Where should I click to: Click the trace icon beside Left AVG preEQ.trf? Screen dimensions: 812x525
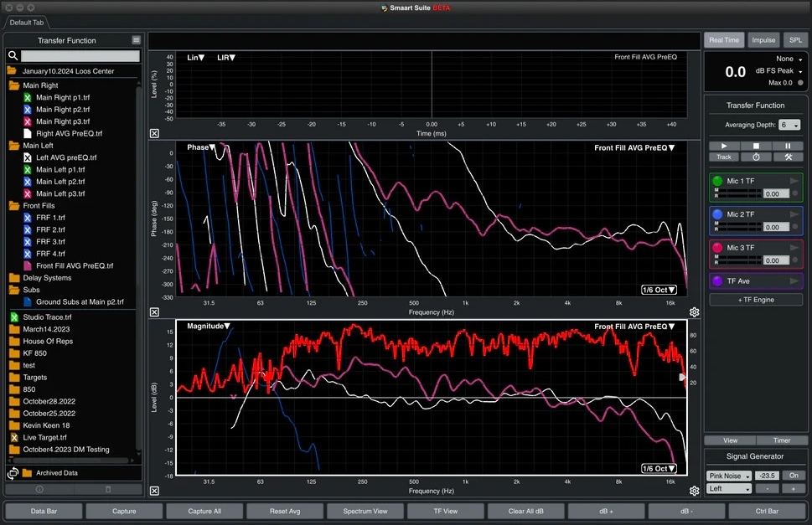pyautogui.click(x=28, y=157)
